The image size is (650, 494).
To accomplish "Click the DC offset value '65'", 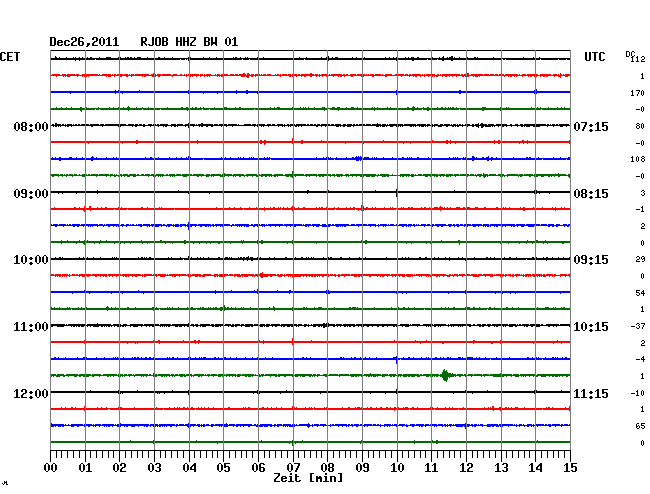I will (640, 426).
